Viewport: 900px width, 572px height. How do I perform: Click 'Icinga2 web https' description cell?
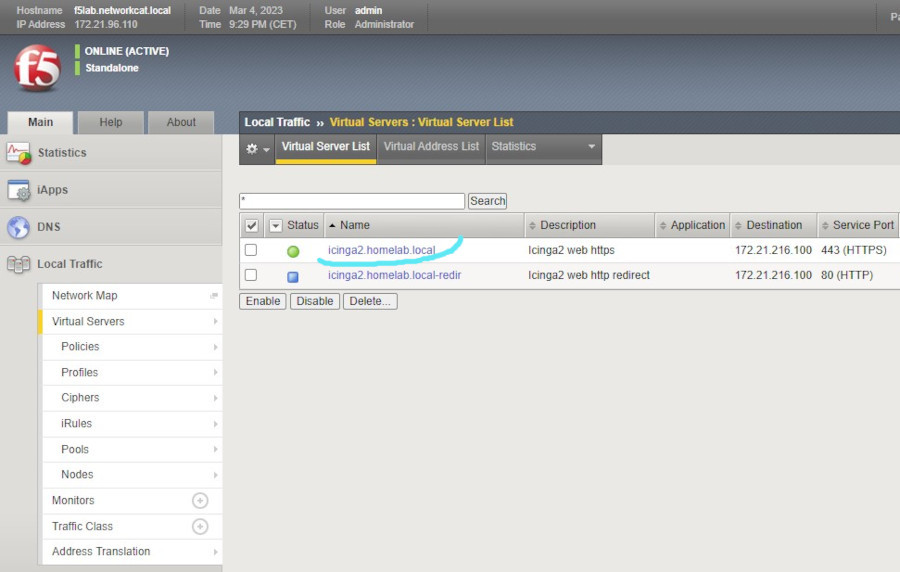point(571,250)
